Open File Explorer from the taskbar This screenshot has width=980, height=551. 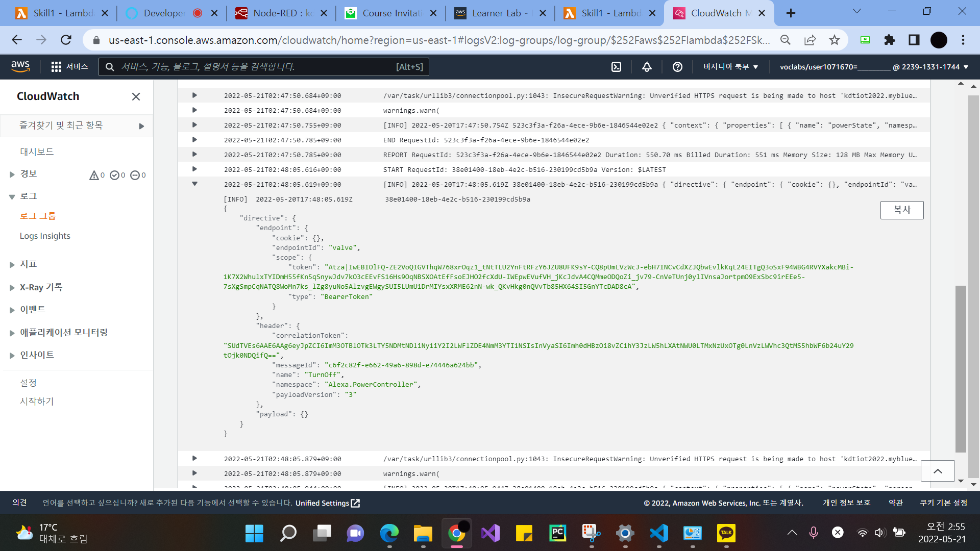pyautogui.click(x=423, y=533)
